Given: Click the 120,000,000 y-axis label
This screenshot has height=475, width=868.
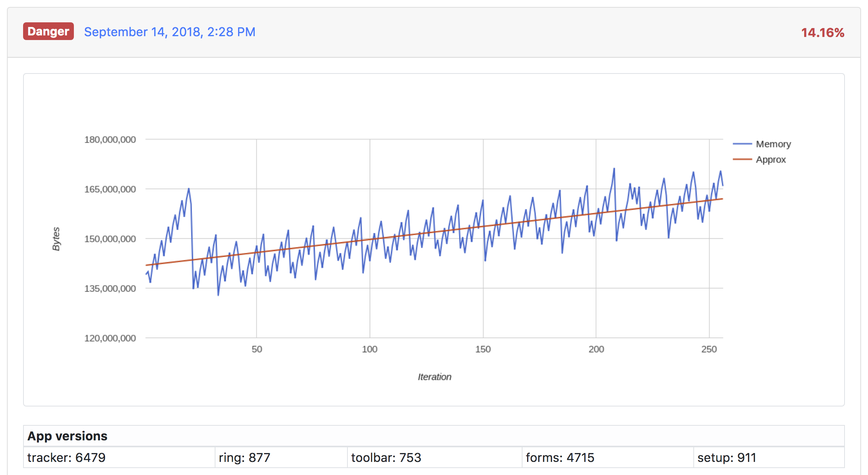Looking at the screenshot, I should [x=110, y=338].
